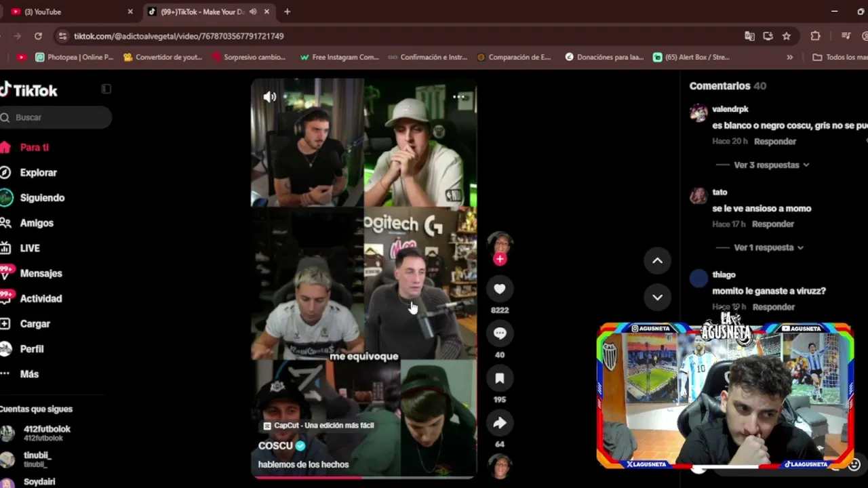Like the video with the heart icon

(500, 289)
